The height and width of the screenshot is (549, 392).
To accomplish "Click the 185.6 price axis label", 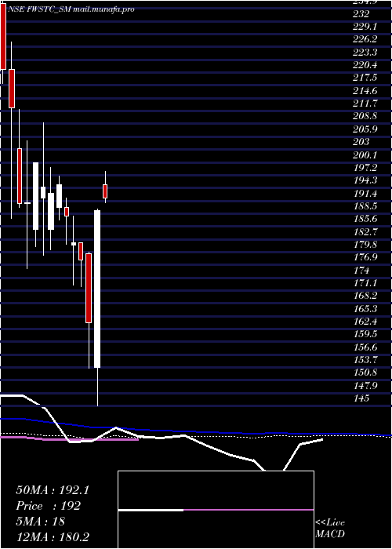I will point(365,219).
